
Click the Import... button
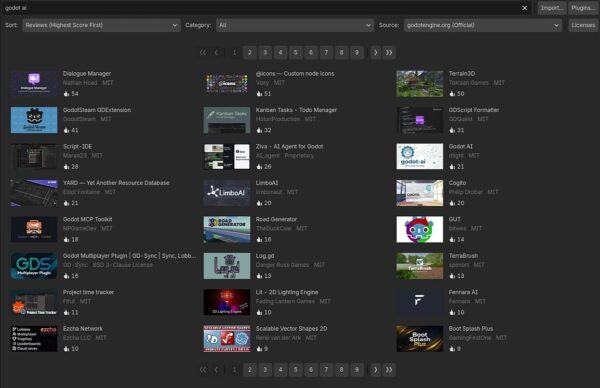(x=552, y=8)
